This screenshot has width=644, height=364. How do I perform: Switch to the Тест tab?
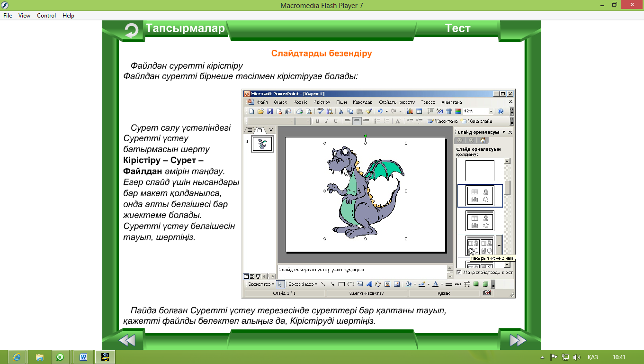[x=457, y=28]
